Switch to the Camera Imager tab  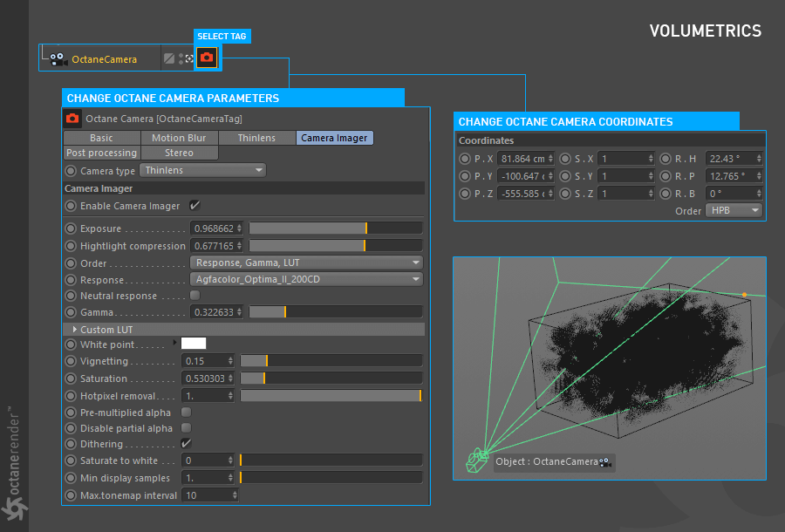tap(334, 138)
